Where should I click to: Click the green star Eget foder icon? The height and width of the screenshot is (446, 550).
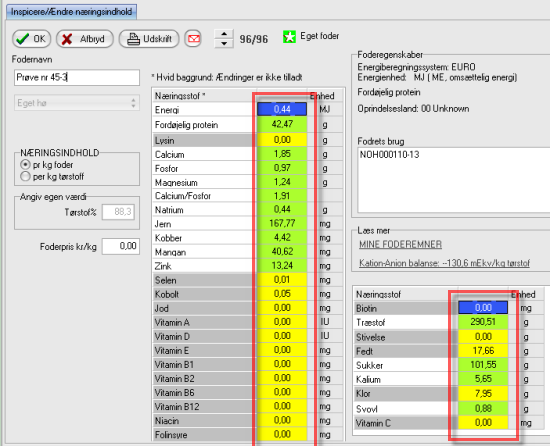[289, 36]
